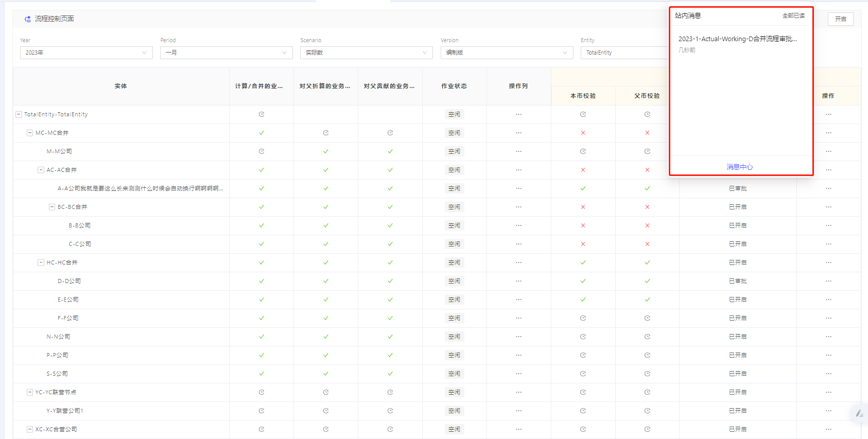Click the edit pencil icon at bottom right
Image resolution: width=868 pixels, height=439 pixels.
pyautogui.click(x=859, y=413)
